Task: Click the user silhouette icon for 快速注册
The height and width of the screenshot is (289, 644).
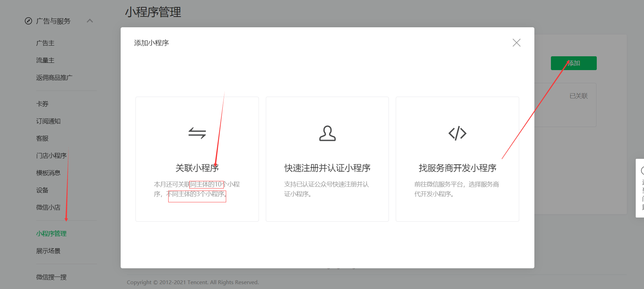Action: click(327, 133)
